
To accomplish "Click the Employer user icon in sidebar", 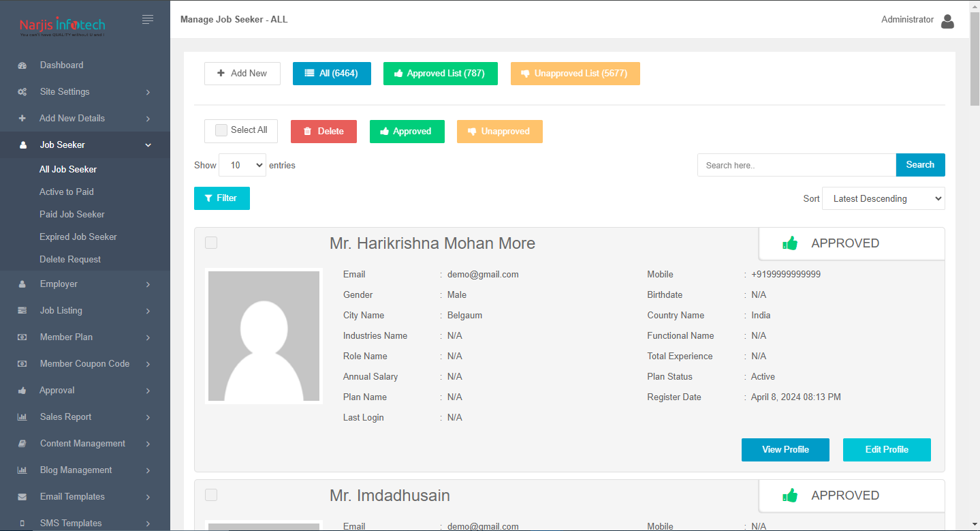I will pos(22,284).
